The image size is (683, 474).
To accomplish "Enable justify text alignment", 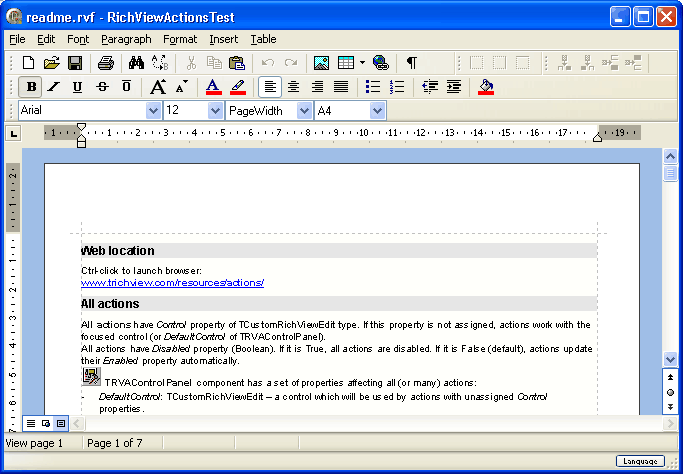I will (x=341, y=87).
